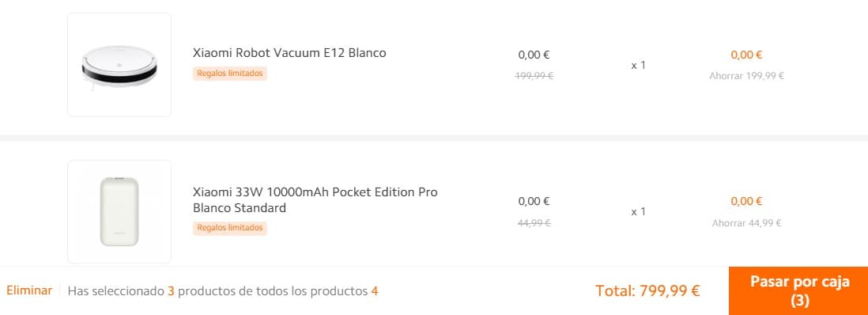This screenshot has width=868, height=315.
Task: Open the Xiaomi Robot Vacuum E12 product image
Action: pos(119,65)
